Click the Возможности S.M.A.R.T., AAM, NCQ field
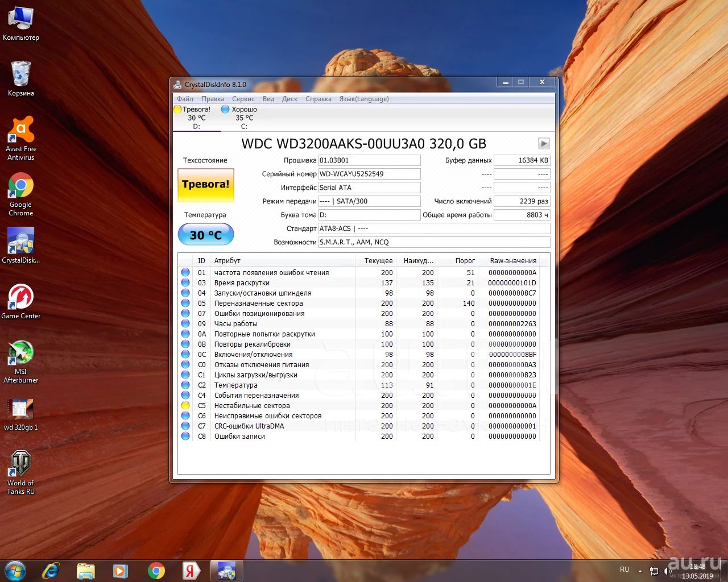The width and height of the screenshot is (728, 582). point(434,242)
